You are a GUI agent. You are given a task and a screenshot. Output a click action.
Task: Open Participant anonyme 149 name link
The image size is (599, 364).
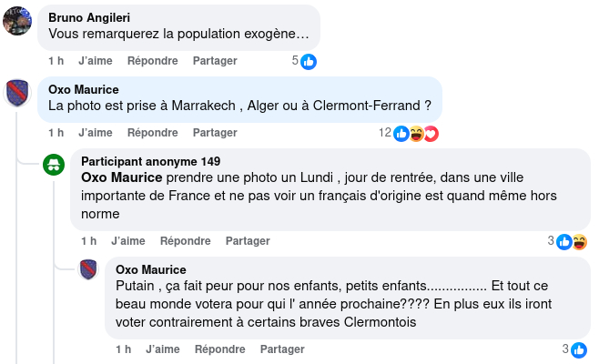pos(150,161)
